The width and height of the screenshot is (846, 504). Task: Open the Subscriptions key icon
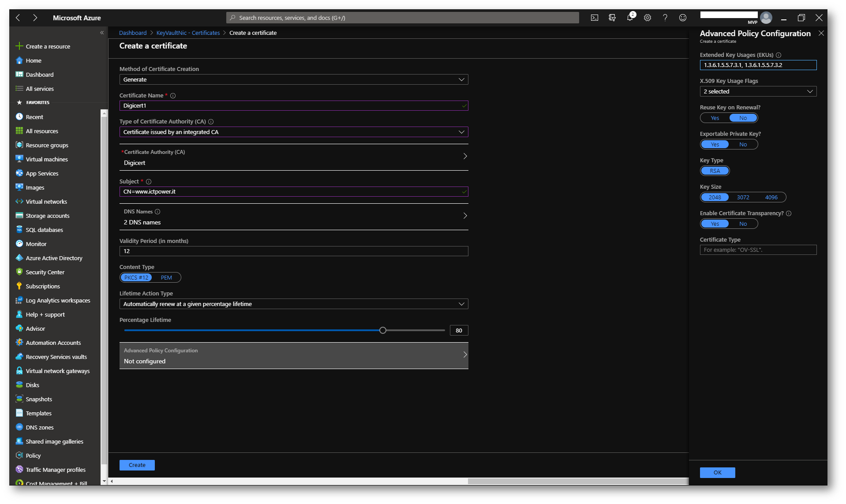19,286
